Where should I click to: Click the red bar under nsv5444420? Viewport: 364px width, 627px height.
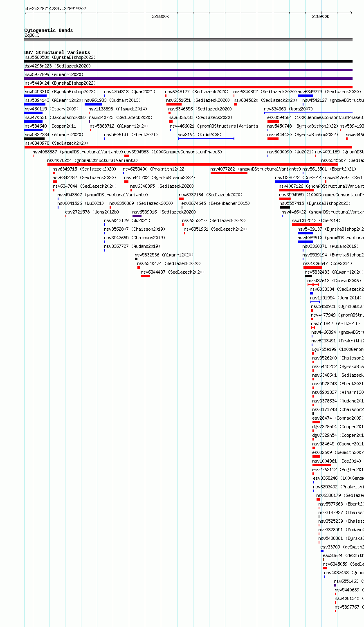coord(273,139)
